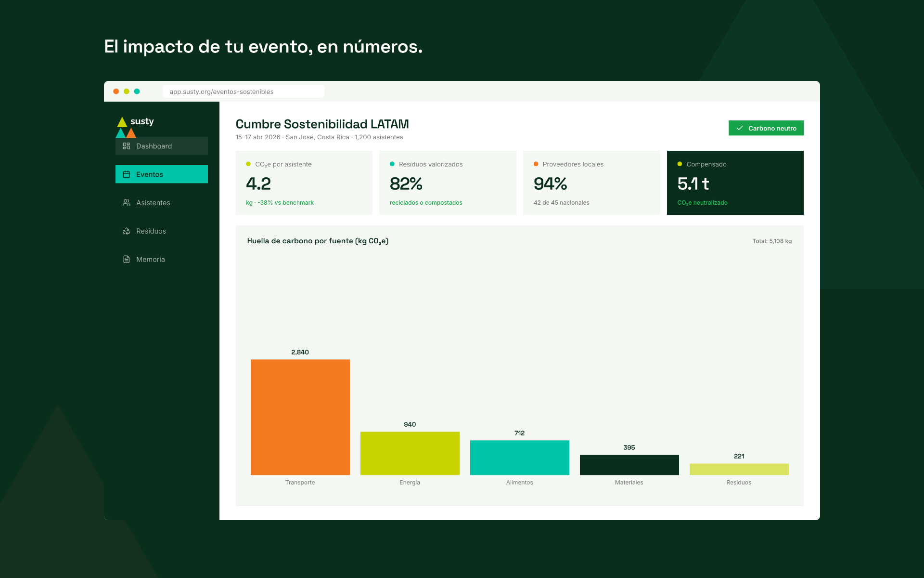Screen dimensions: 924x578
Task: Click "CO₂e neutralizado" text
Action: tap(702, 203)
